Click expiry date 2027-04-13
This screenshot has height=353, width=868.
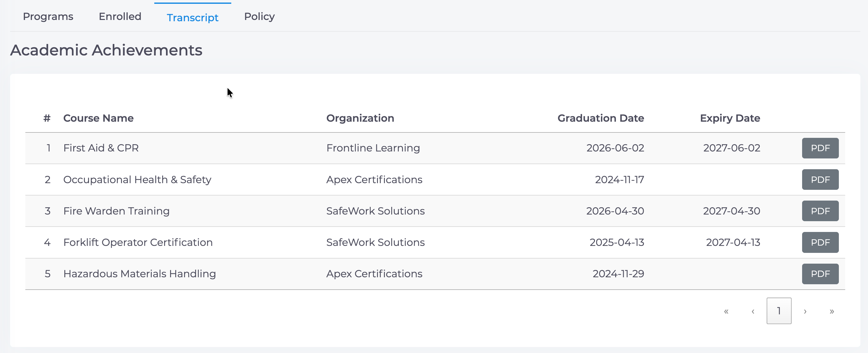733,242
